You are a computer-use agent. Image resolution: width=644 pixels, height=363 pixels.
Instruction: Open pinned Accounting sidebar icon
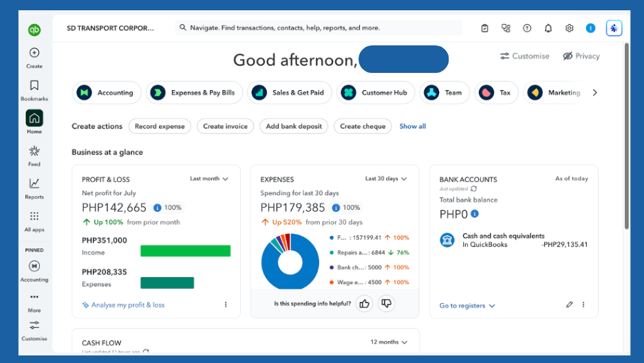(34, 266)
